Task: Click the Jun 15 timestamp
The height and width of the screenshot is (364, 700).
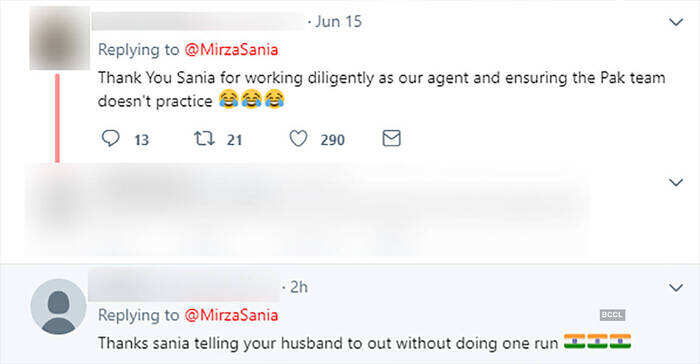Action: point(338,21)
